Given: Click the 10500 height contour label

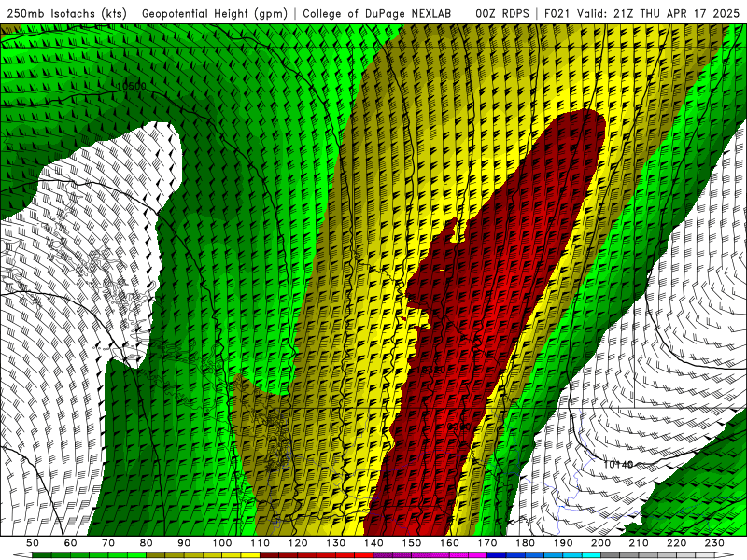Looking at the screenshot, I should (132, 86).
